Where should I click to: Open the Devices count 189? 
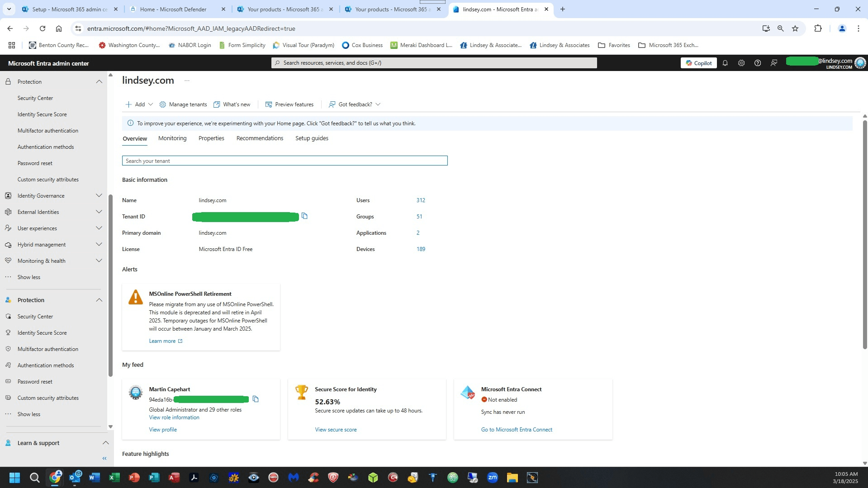tap(421, 249)
